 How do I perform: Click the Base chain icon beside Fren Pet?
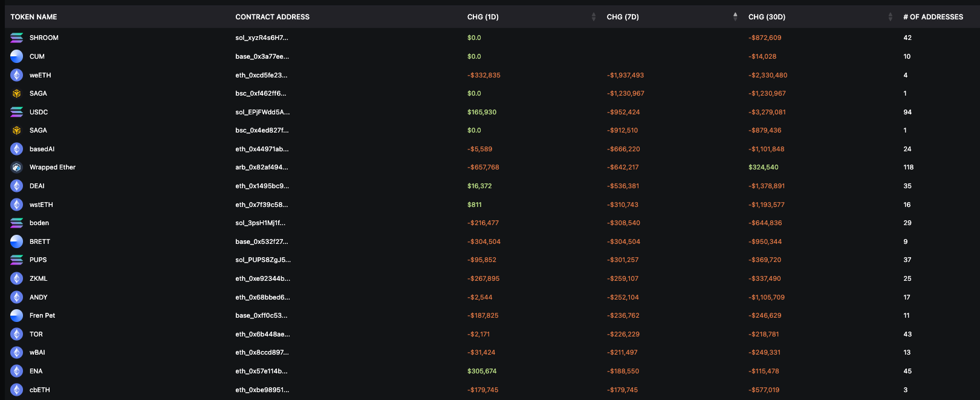coord(17,316)
